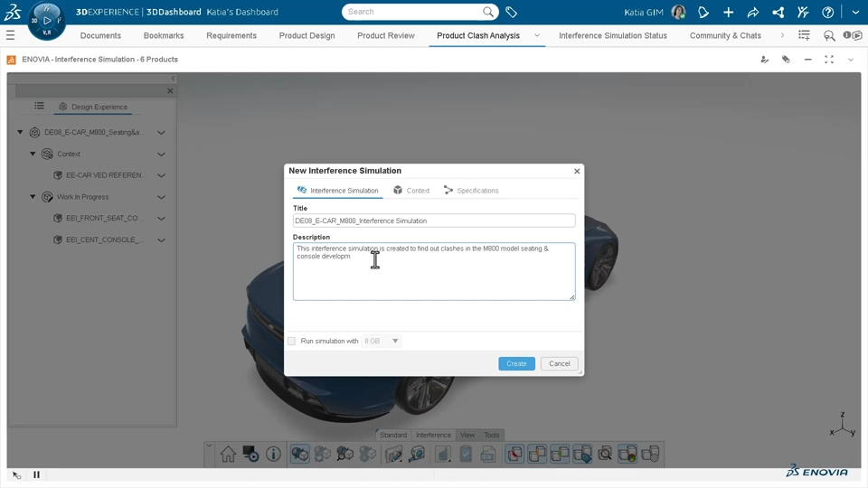This screenshot has height=488, width=868.
Task: Click the user avatar next to Katia GIM
Action: (x=678, y=12)
